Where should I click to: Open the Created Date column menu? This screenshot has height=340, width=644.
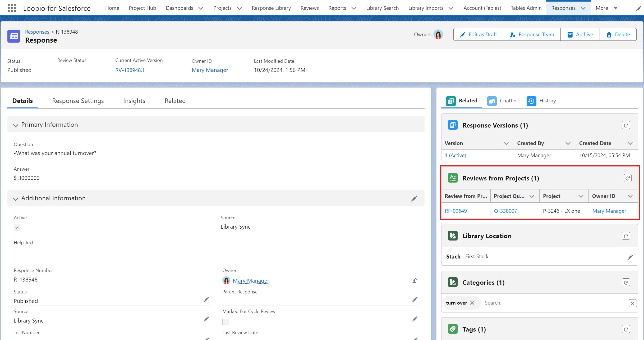(630, 143)
